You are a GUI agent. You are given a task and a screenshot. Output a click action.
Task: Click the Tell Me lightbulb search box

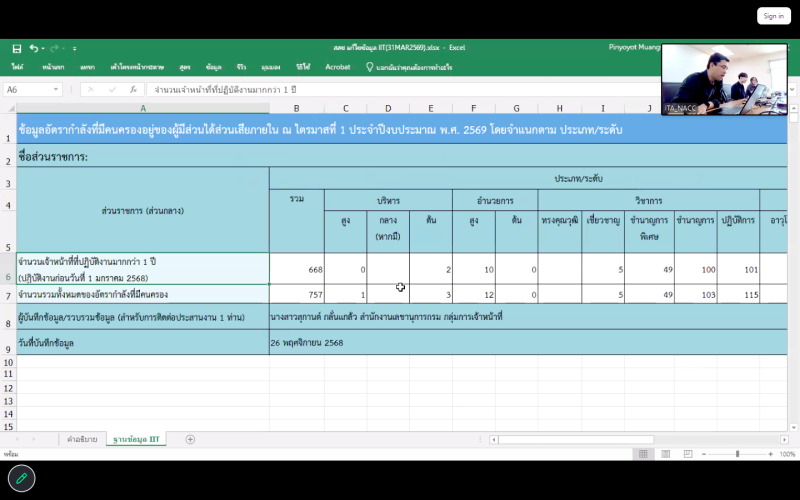click(x=410, y=67)
